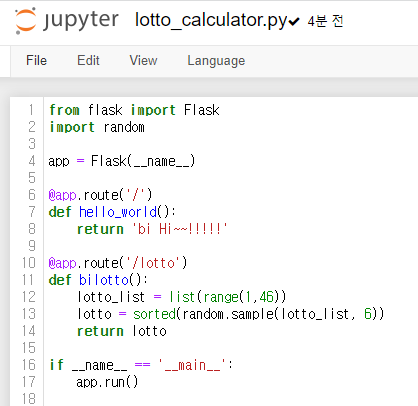Click the 'def hello_world():' line
Image resolution: width=418 pixels, height=406 pixels.
[x=112, y=212]
